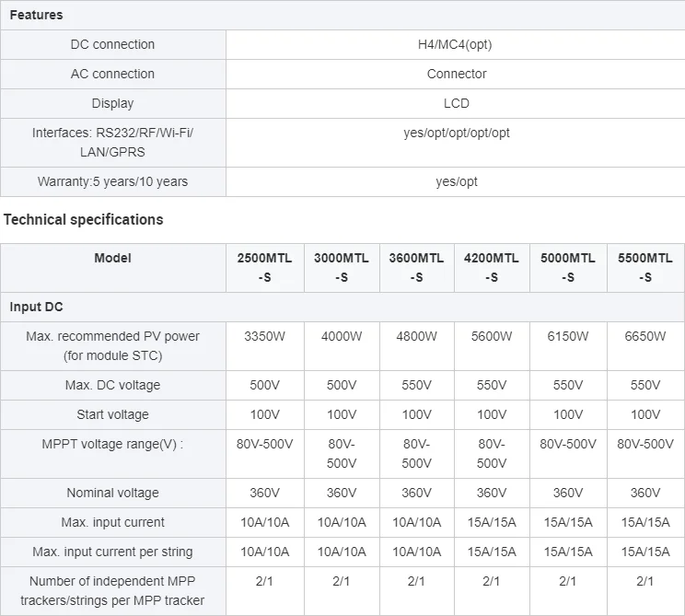Select the Interfaces RS232/RF/Wi-Fi label cell
The width and height of the screenshot is (685, 616).
pyautogui.click(x=112, y=143)
